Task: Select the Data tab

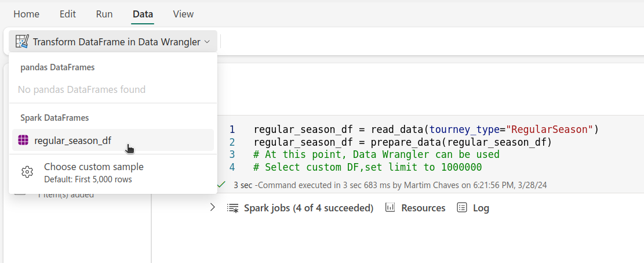Action: pos(143,14)
